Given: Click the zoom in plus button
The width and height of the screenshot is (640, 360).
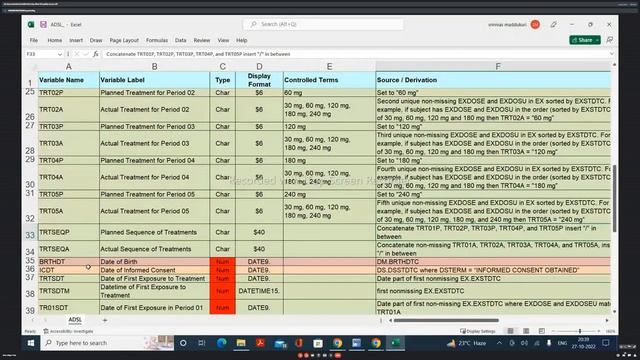Looking at the screenshot, I should pos(599,331).
